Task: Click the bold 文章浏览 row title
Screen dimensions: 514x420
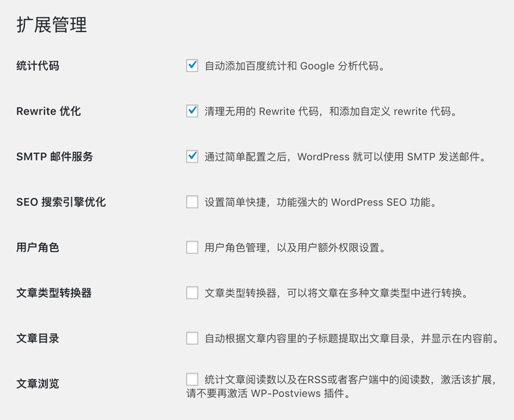Action: tap(38, 384)
